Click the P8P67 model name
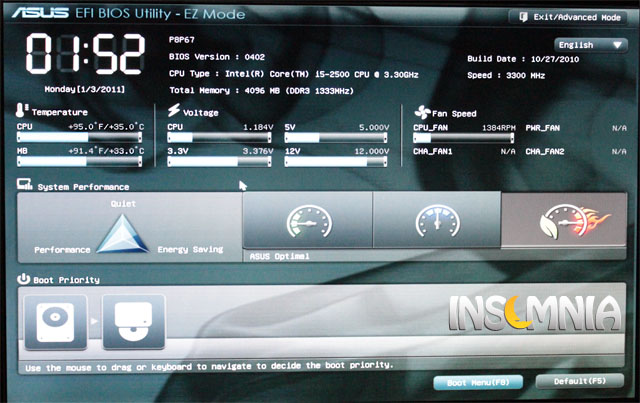Image resolution: width=640 pixels, height=403 pixels. pyautogui.click(x=182, y=40)
